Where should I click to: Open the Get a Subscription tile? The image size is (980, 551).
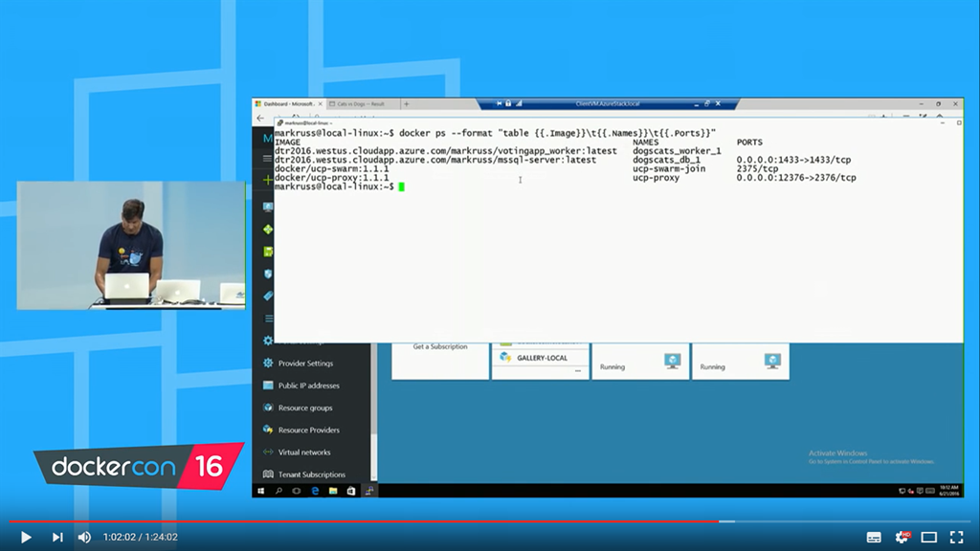coord(440,361)
